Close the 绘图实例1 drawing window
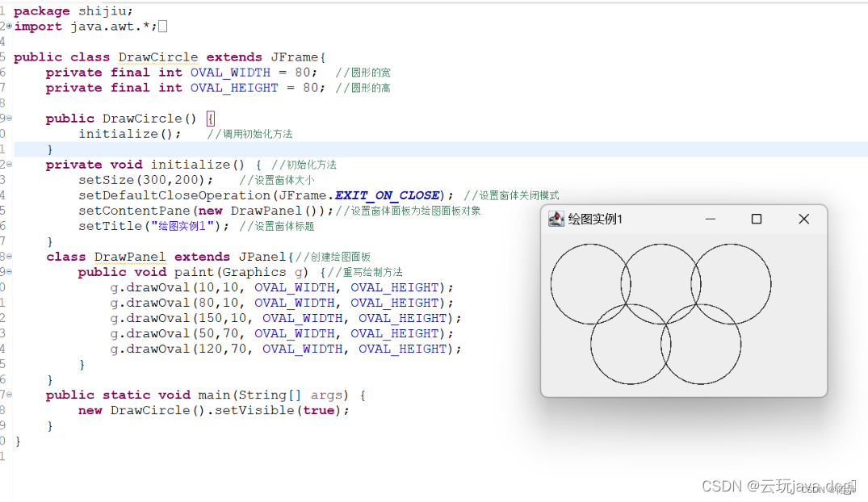 click(803, 219)
